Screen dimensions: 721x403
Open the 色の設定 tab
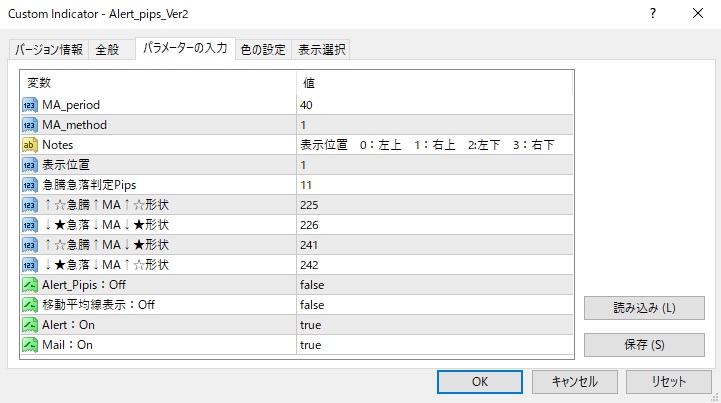263,50
